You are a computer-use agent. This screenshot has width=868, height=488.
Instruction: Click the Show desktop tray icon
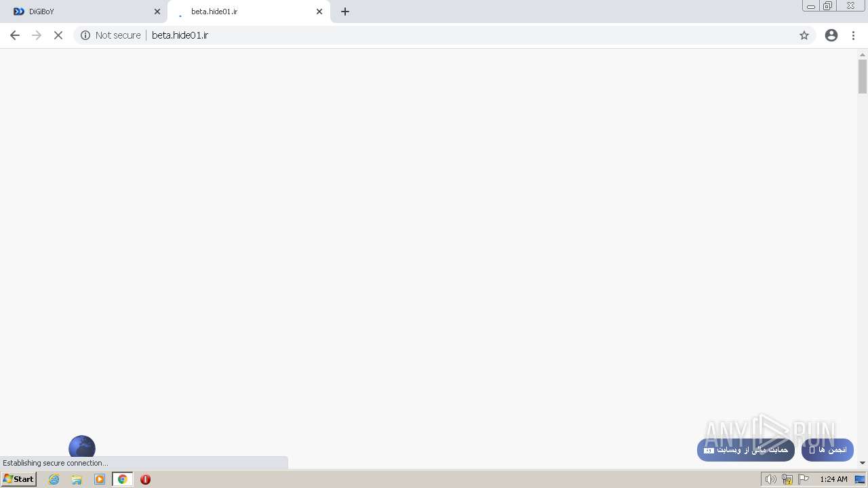click(860, 479)
